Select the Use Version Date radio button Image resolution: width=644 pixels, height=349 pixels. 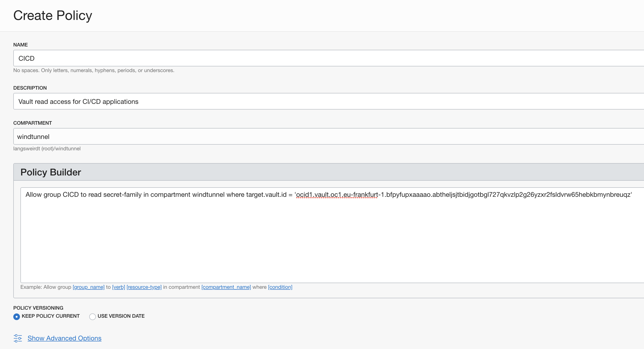(93, 317)
